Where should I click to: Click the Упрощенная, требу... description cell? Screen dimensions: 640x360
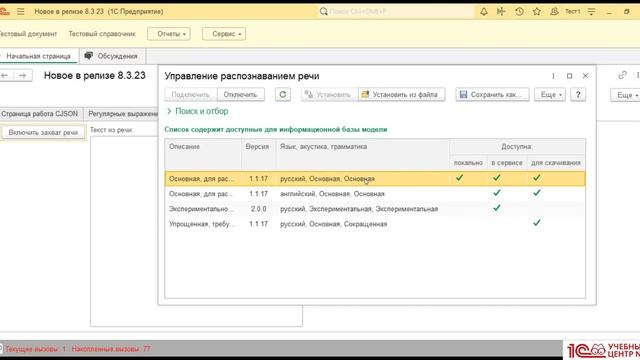(203, 224)
